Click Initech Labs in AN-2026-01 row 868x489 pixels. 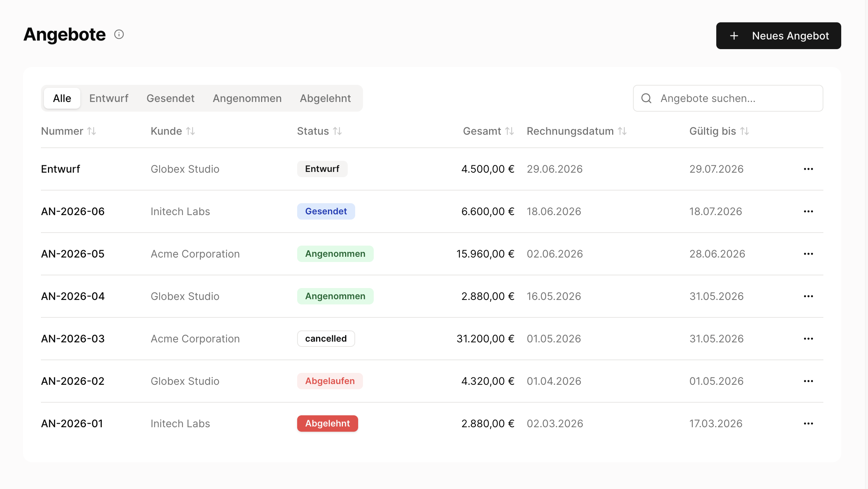coord(180,424)
